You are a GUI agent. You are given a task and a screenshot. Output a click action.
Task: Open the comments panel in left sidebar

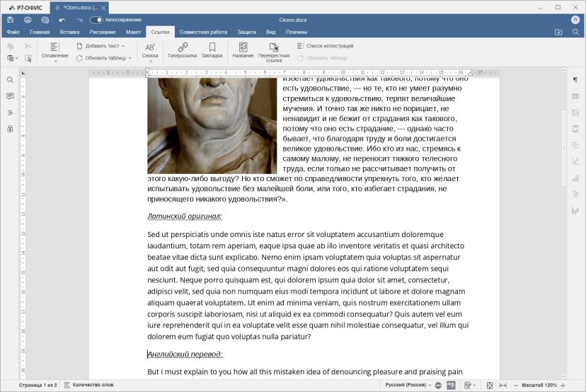pyautogui.click(x=10, y=96)
